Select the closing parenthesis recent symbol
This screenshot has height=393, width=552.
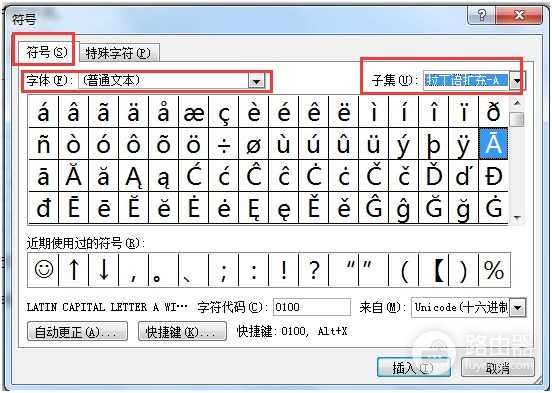(464, 270)
